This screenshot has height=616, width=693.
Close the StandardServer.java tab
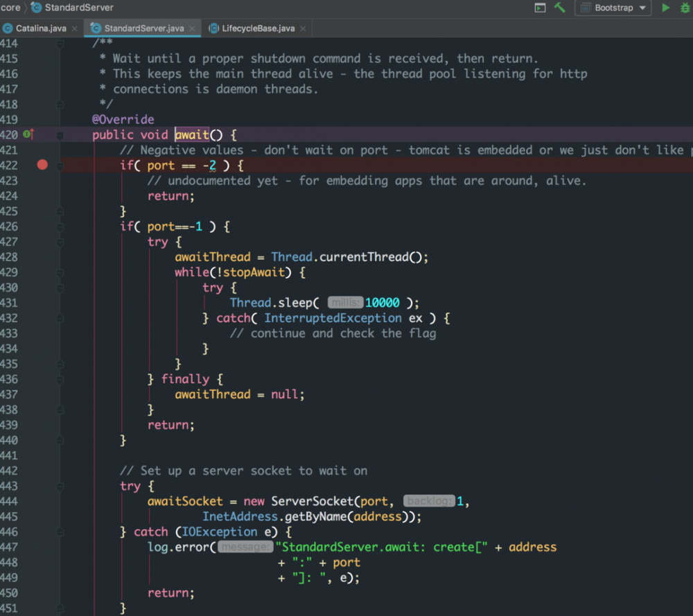(192, 28)
